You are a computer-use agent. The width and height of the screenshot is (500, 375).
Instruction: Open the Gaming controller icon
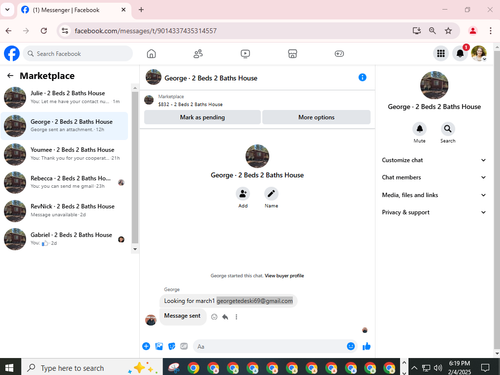(339, 54)
